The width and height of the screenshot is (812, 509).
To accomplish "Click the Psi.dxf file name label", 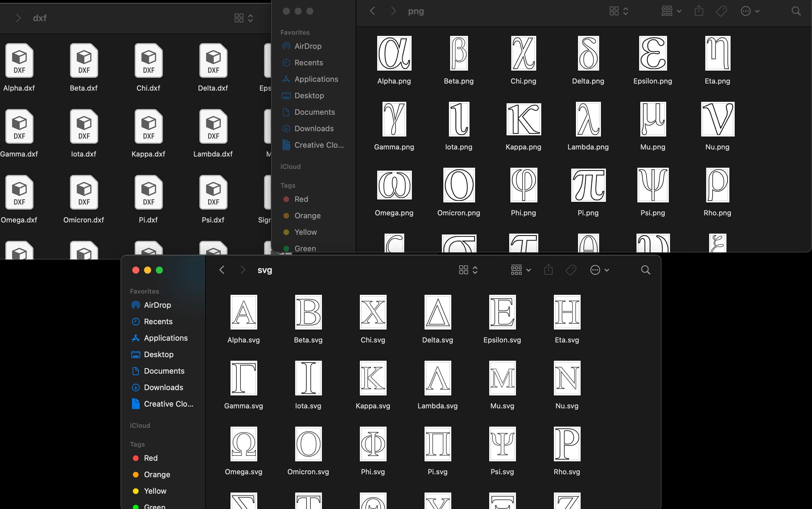I will pyautogui.click(x=213, y=220).
